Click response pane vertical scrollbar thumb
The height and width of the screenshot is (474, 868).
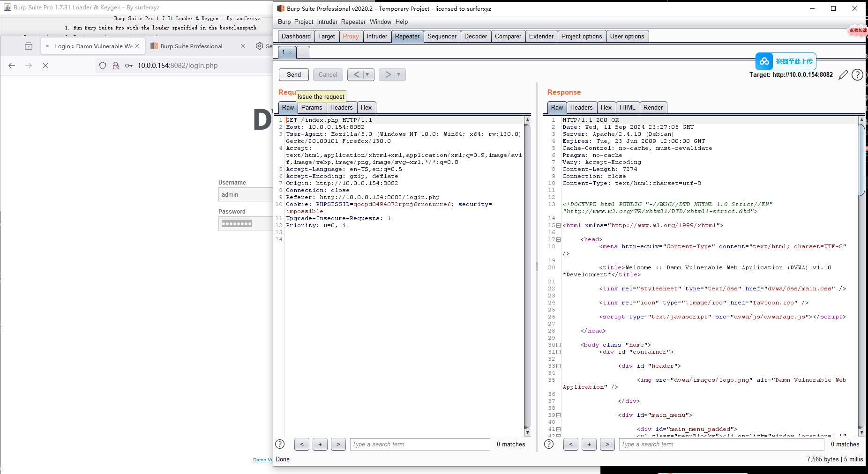coord(861,160)
